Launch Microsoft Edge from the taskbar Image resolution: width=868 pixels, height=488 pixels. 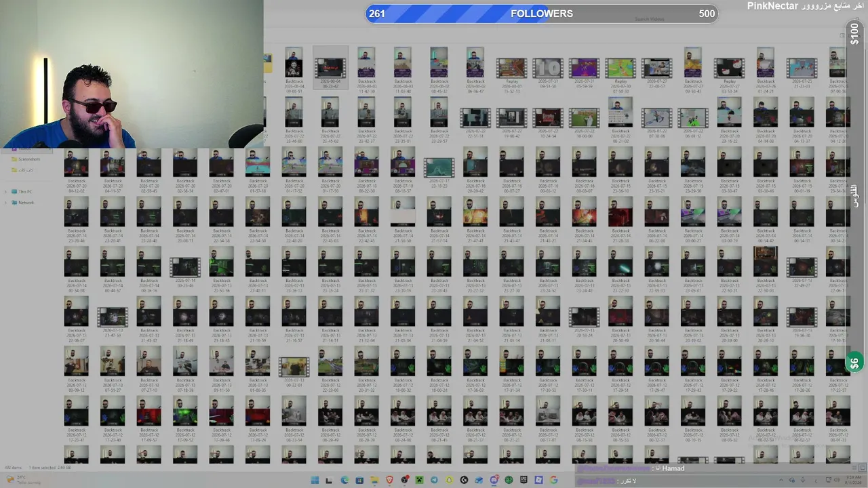(344, 481)
